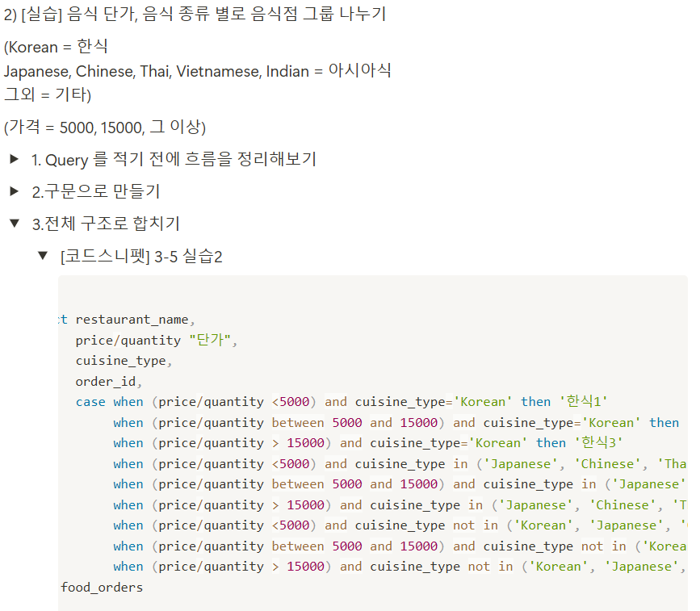Image resolution: width=700 pixels, height=611 pixels.
Task: Click text '그외 = 기타)'
Action: click(48, 94)
